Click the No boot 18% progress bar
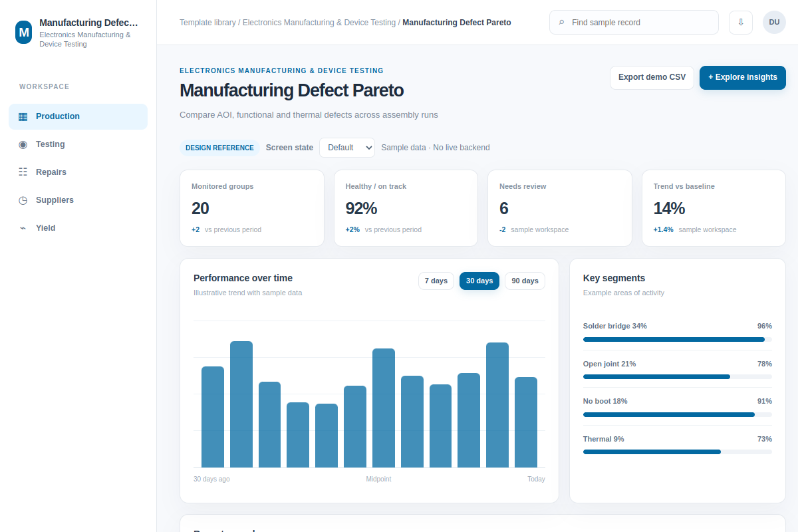Viewport: 798px width, 532px height. (x=678, y=414)
